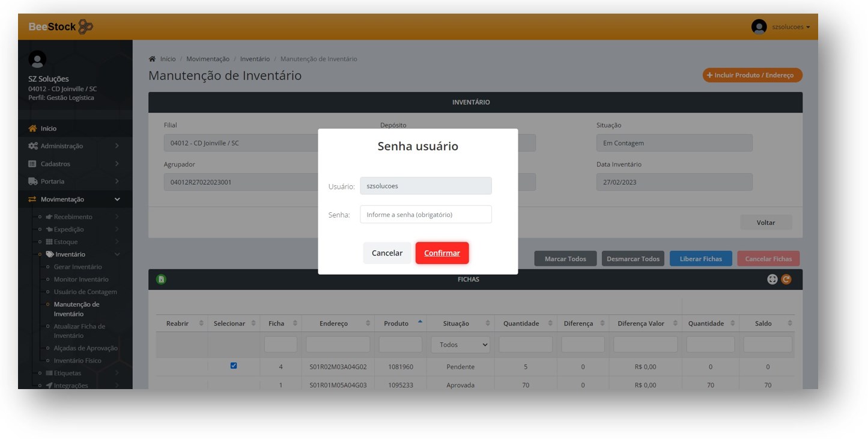Open the Situação filter dropdown showing Todos
The height and width of the screenshot is (439, 868).
tap(460, 345)
